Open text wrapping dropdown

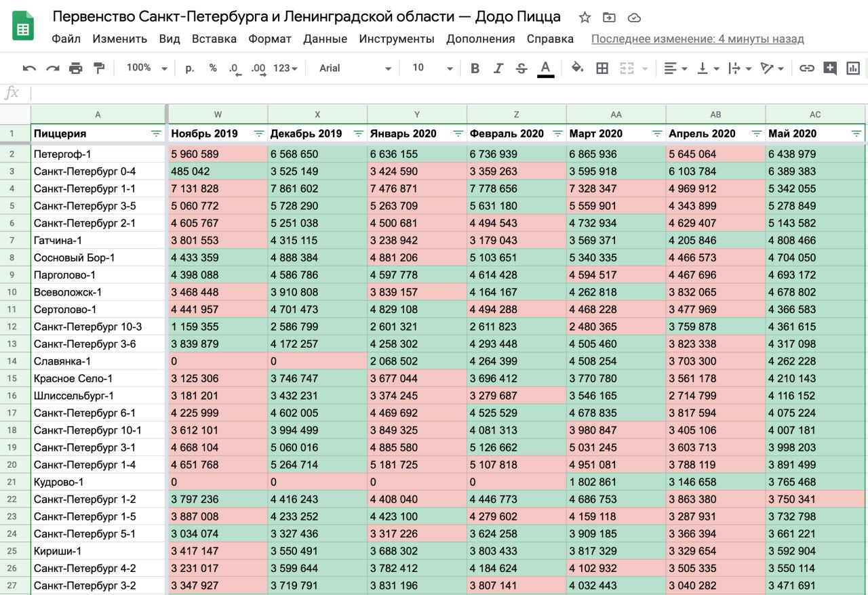[740, 68]
